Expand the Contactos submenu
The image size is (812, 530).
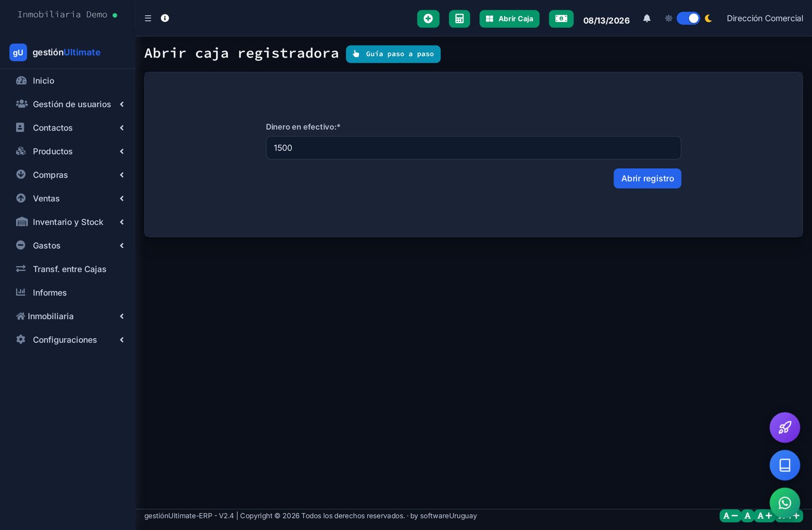(67, 128)
